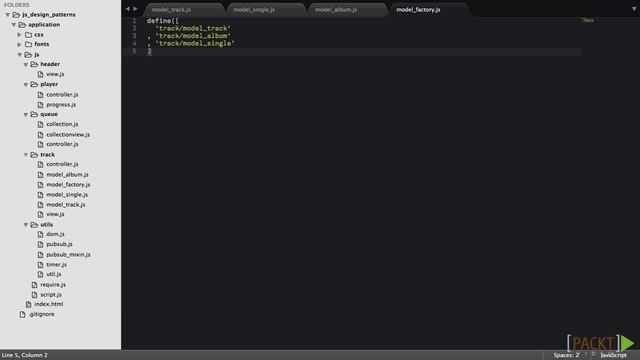
Task: Open pubsub.js file
Action: pyautogui.click(x=59, y=244)
